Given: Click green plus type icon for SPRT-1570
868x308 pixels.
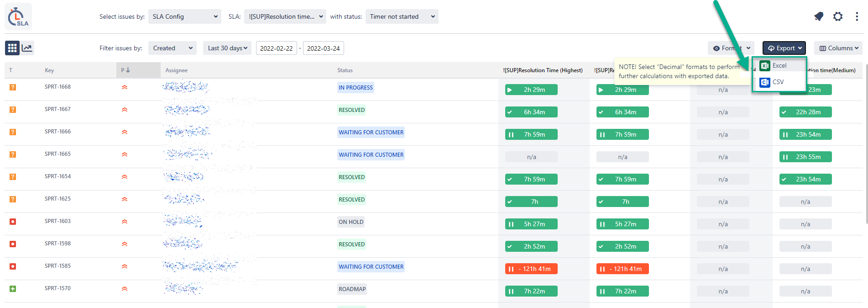Looking at the screenshot, I should pos(13,288).
